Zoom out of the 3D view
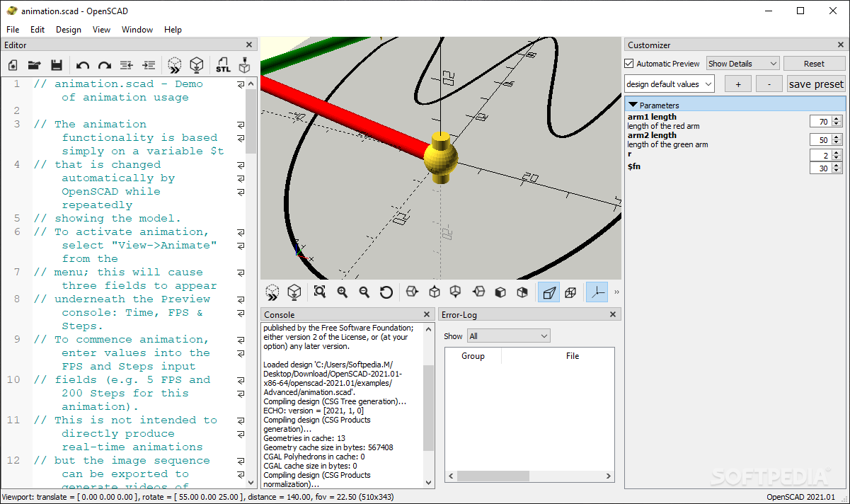Screen dimensions: 850x504 364,292
